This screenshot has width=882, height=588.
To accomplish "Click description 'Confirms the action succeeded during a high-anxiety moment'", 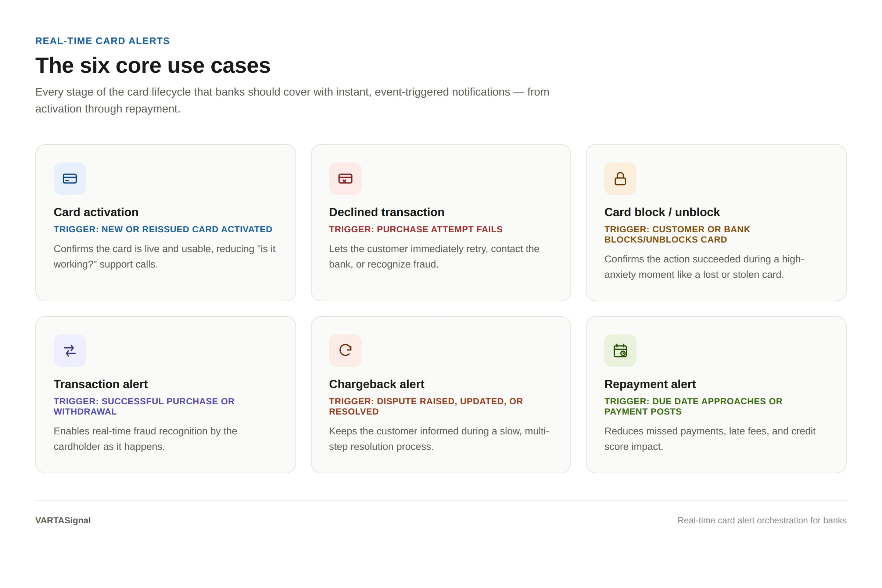I will coord(704,267).
